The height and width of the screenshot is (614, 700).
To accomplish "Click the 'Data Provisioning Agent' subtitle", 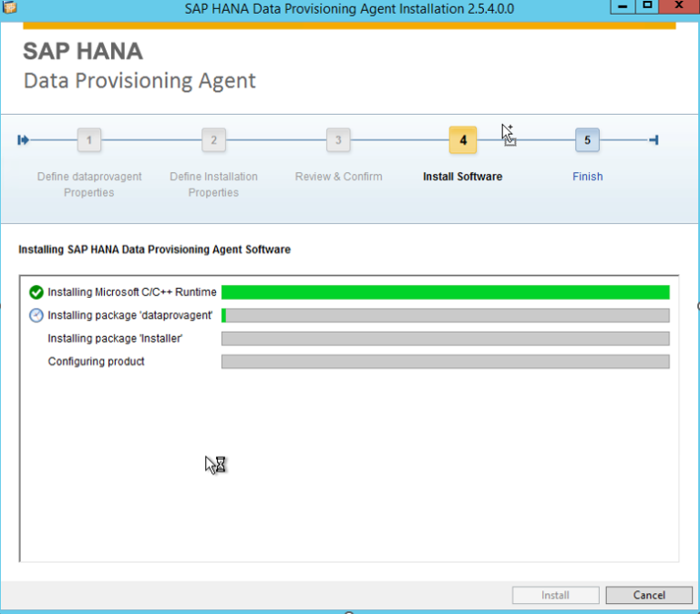I will 139,81.
